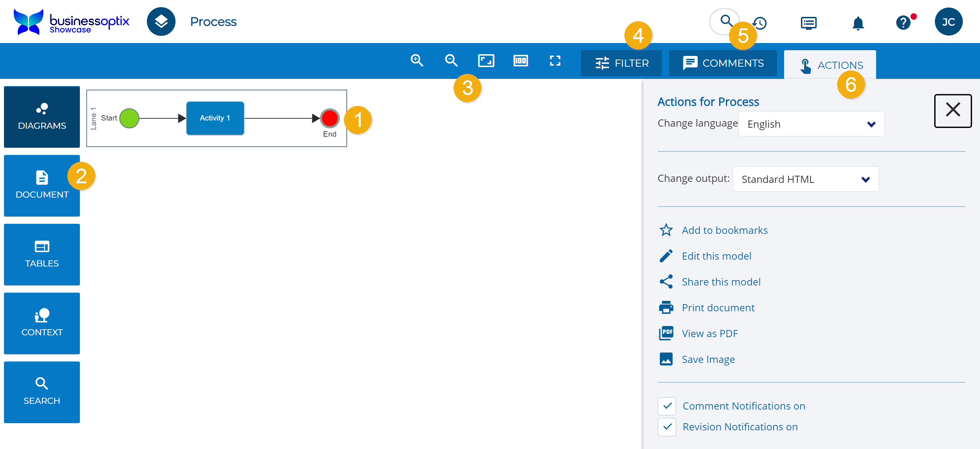
Task: Open the FILTER panel tab
Action: pos(621,63)
